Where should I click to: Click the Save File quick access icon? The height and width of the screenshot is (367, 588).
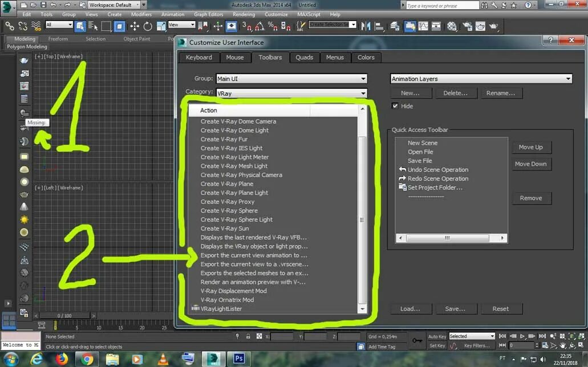coord(43,5)
